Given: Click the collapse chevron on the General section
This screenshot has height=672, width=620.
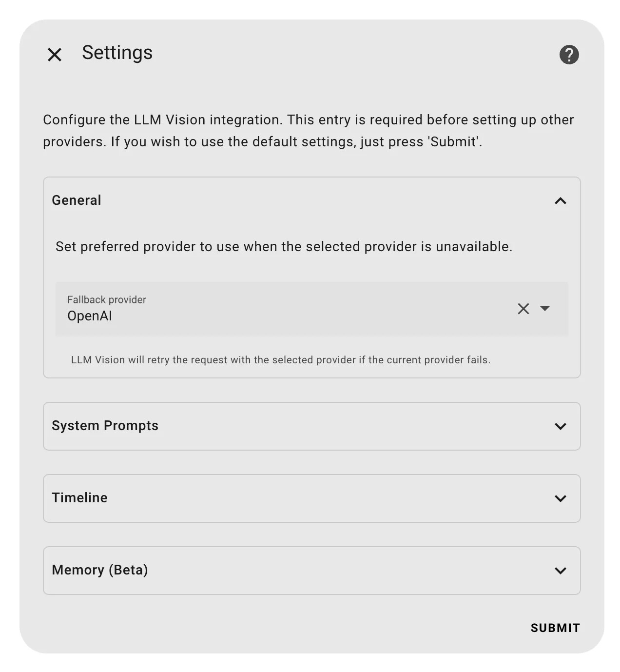Looking at the screenshot, I should click(x=560, y=200).
